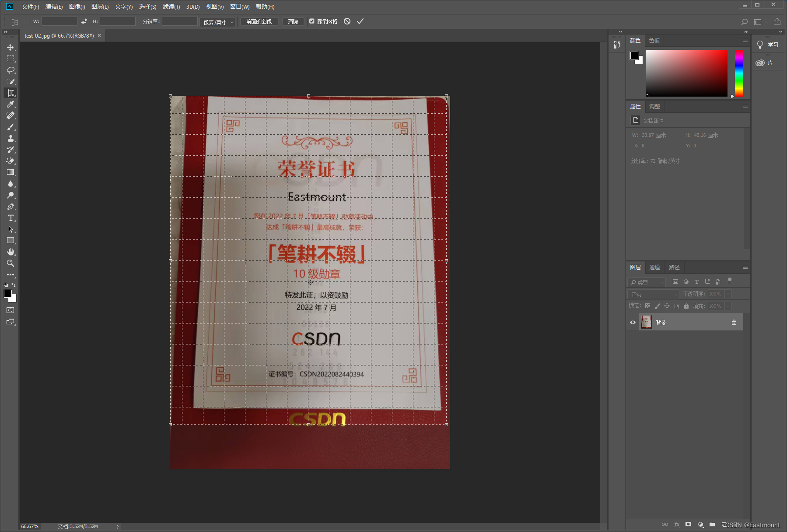This screenshot has width=787, height=532.
Task: Select the Horizontal Type tool
Action: point(10,218)
